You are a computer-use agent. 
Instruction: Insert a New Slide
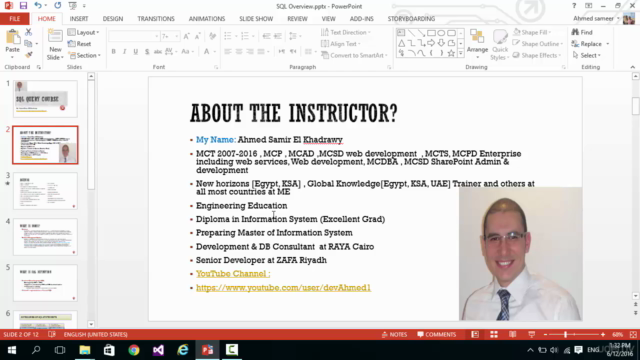click(55, 45)
